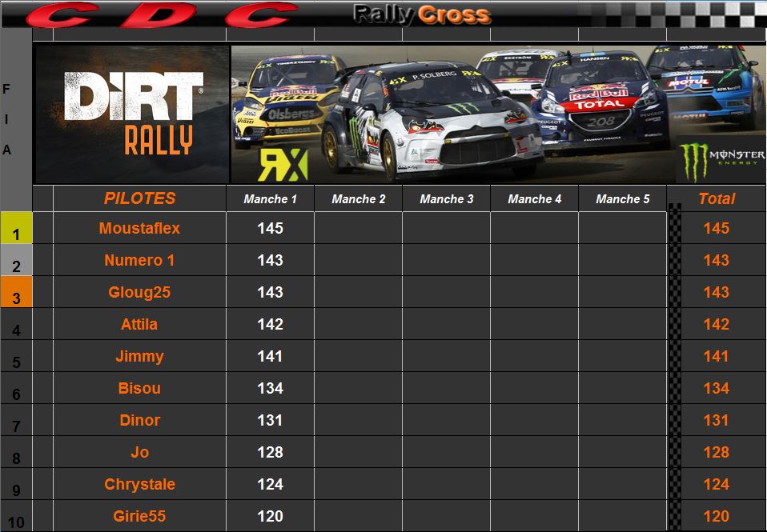Click the pilot name Chrystale
This screenshot has height=532, width=767.
point(139,484)
